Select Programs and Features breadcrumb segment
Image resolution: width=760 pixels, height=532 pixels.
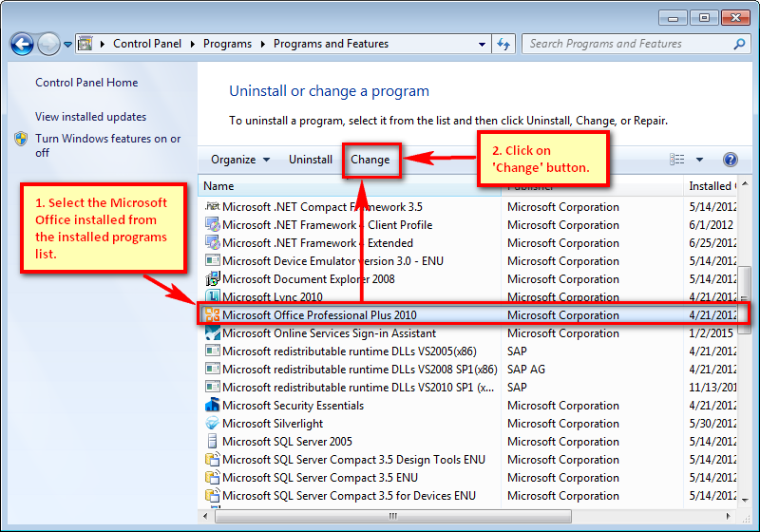click(x=331, y=44)
